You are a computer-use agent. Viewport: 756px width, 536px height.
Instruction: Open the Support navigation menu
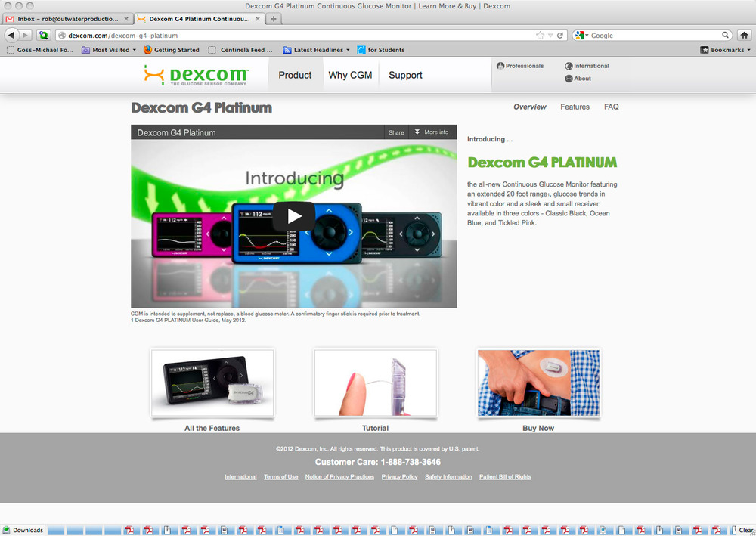[x=405, y=75]
